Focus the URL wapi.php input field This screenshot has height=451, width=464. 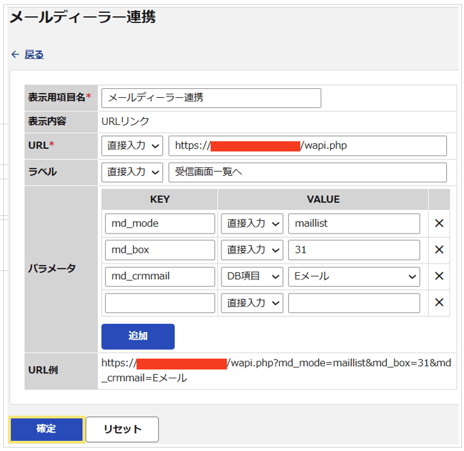pos(307,146)
